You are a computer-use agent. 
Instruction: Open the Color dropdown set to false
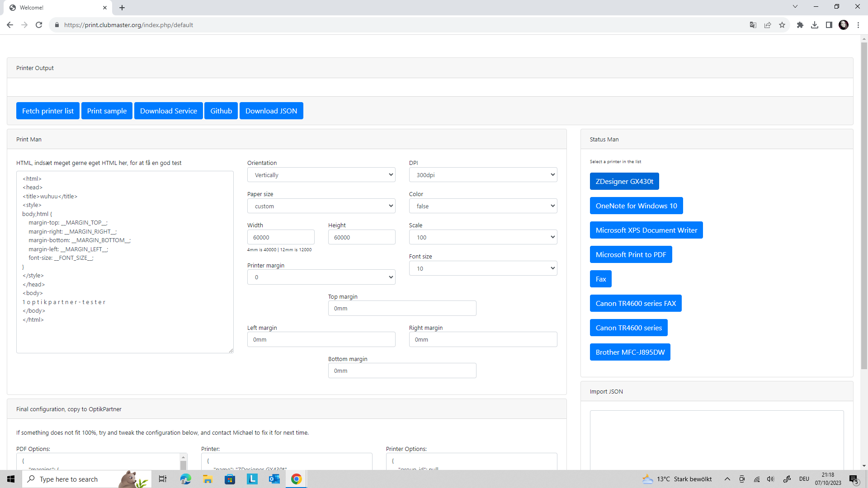(x=483, y=206)
